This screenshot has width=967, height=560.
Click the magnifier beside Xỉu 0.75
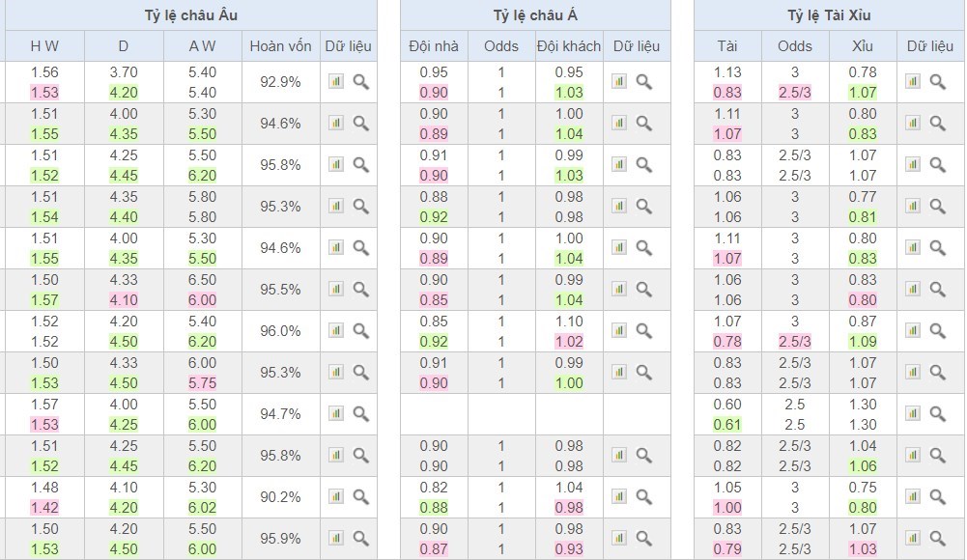click(x=937, y=497)
